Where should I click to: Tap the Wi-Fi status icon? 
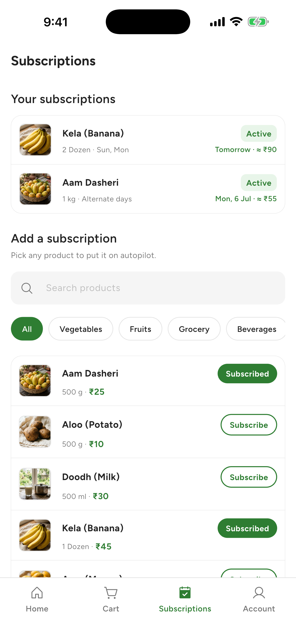tap(236, 22)
